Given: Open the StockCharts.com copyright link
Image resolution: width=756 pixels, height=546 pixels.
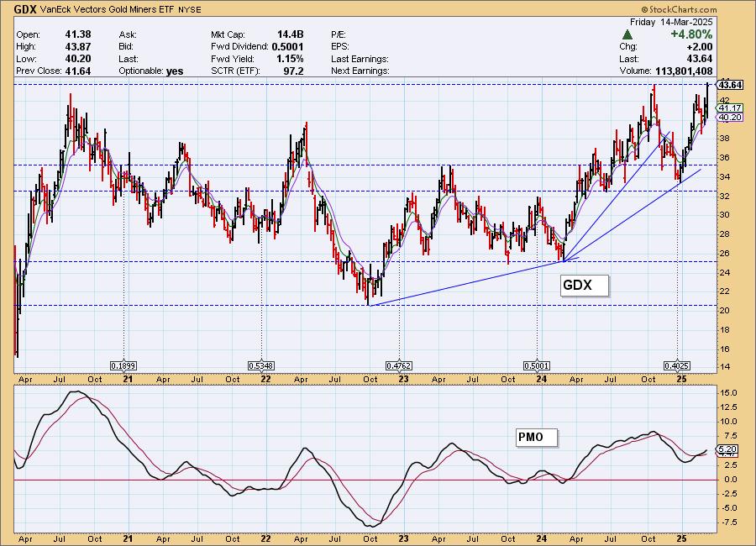Looking at the screenshot, I should [x=679, y=9].
